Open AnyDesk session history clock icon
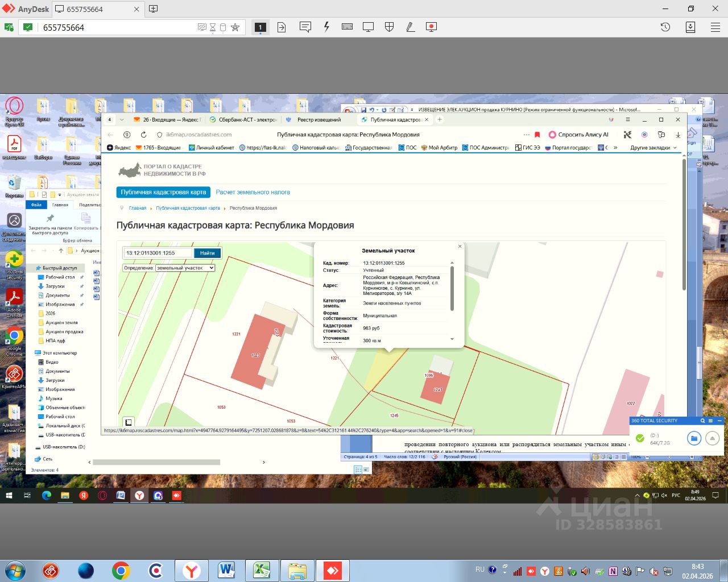The height and width of the screenshot is (582, 728). pyautogui.click(x=665, y=27)
